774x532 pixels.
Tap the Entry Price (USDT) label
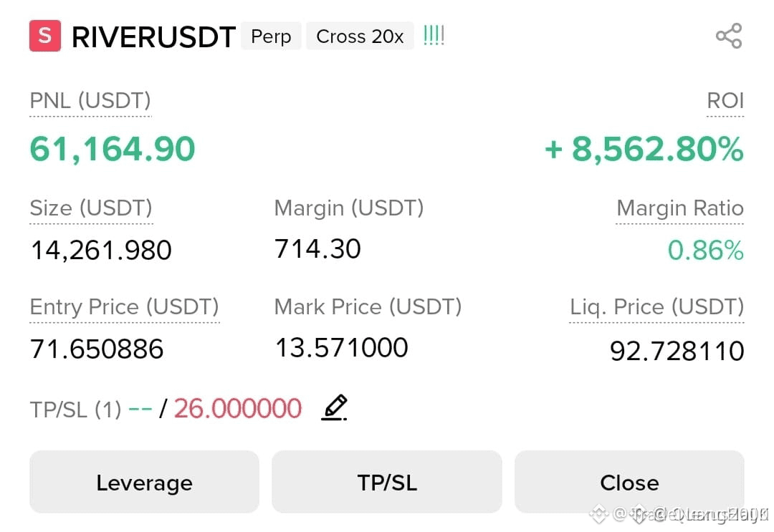click(125, 306)
